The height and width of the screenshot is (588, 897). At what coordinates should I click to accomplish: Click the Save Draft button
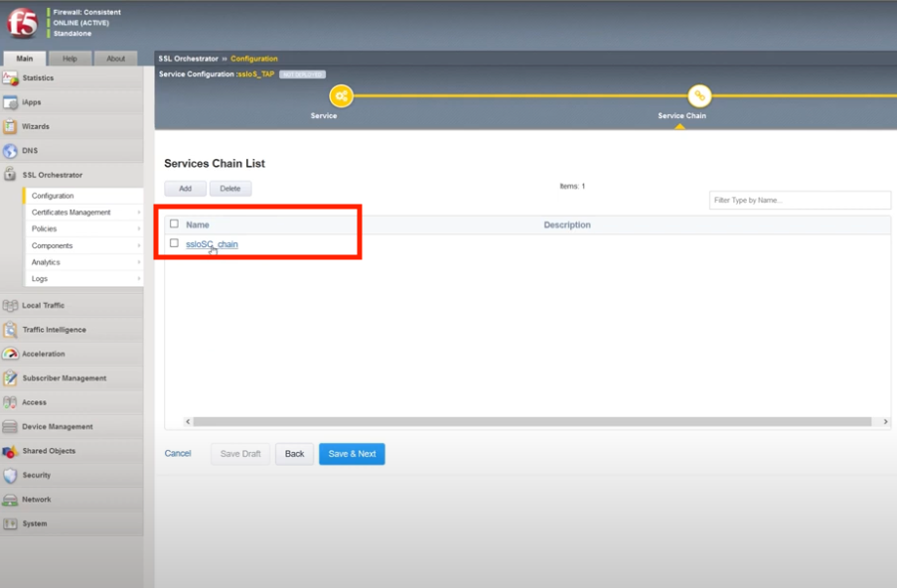pyautogui.click(x=240, y=454)
